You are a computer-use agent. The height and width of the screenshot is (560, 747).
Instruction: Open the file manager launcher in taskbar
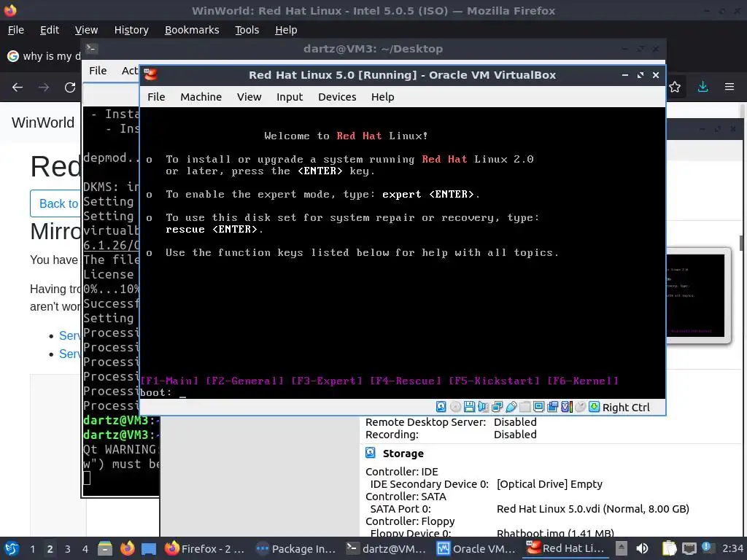(105, 548)
